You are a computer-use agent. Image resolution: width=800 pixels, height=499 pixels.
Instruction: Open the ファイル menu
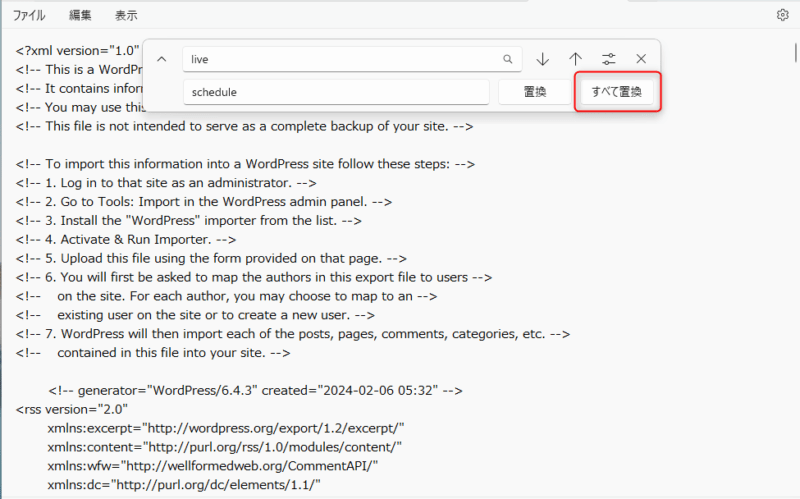[28, 15]
